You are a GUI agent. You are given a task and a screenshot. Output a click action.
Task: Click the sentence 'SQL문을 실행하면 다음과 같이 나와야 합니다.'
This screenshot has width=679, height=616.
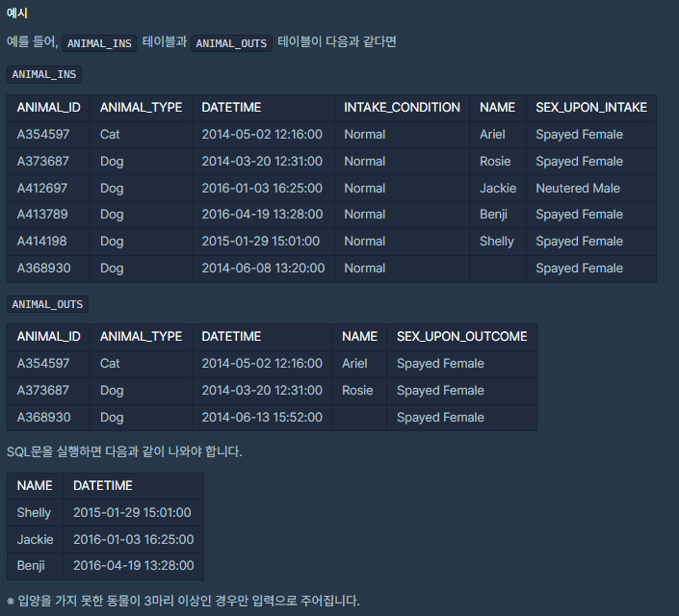124,451
